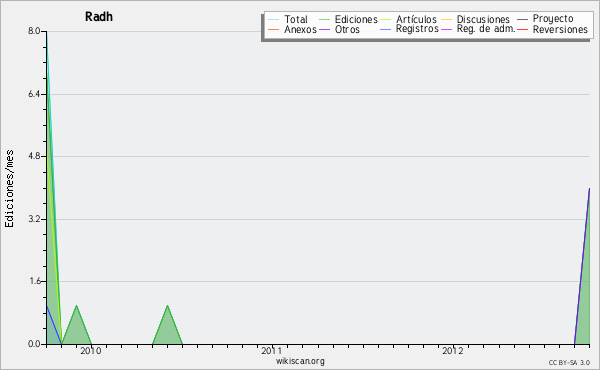Click the 2010 x-axis label
The height and width of the screenshot is (370, 600).
point(91,351)
